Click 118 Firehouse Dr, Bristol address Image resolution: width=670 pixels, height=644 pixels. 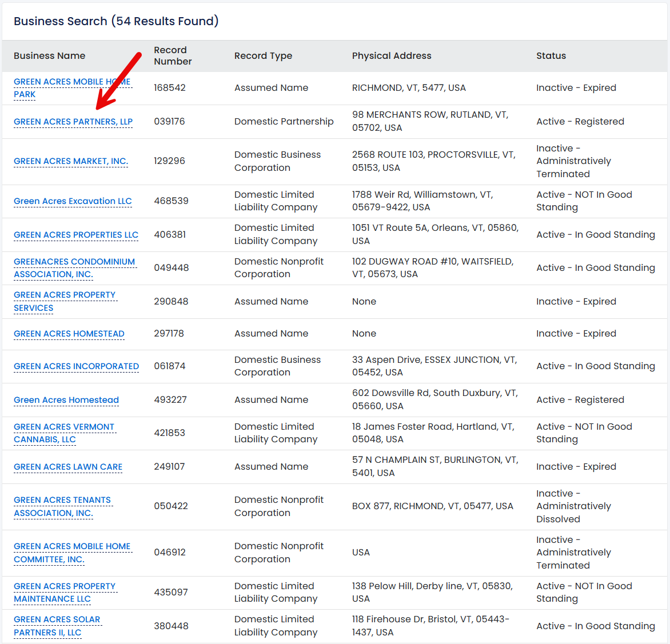click(430, 626)
